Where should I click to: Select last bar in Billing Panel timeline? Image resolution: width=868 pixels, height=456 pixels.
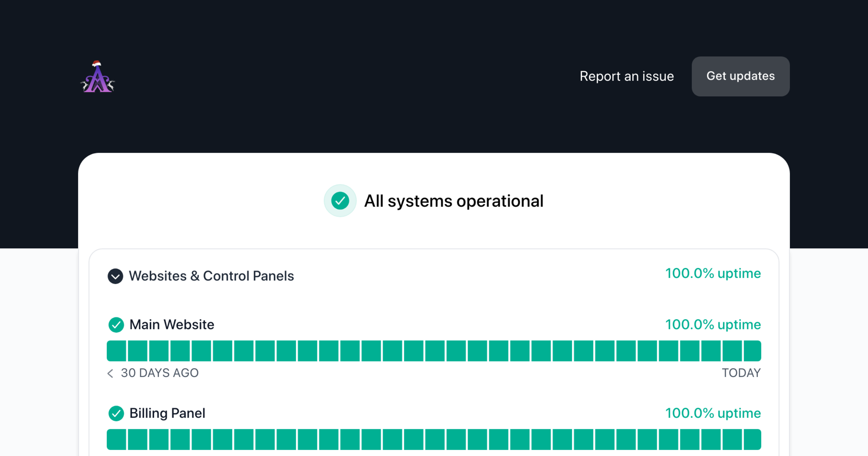click(x=752, y=439)
